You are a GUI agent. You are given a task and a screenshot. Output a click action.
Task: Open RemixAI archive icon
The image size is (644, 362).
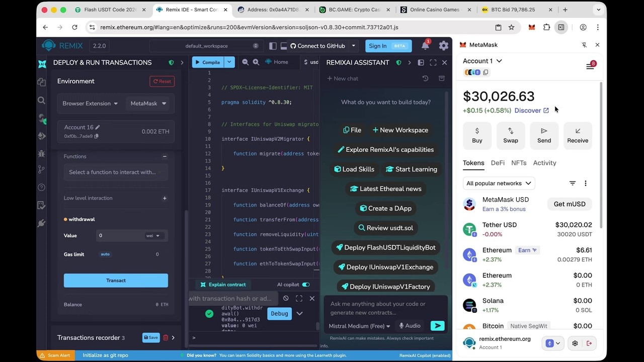pos(441,78)
